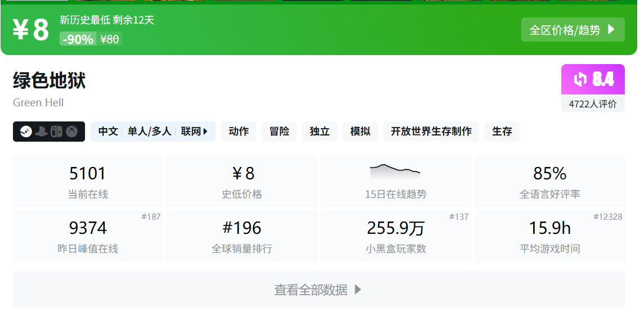Click the large ¥8 sale price
Screen dimensions: 644x321
[31, 30]
